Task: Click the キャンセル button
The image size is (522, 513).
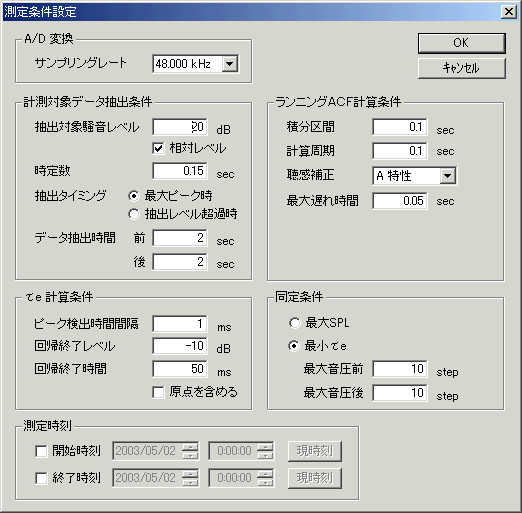Action: coord(462,68)
